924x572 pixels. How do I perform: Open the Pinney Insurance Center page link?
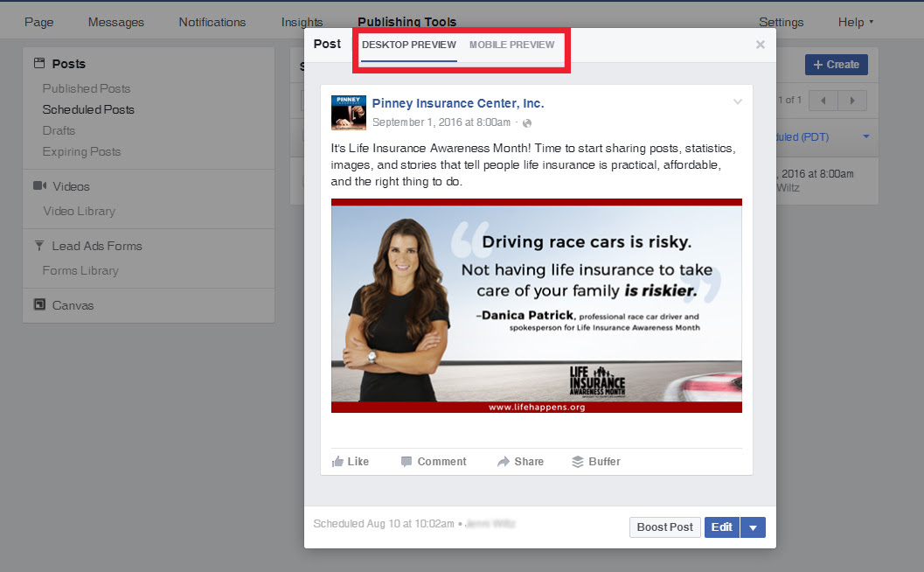[x=458, y=103]
